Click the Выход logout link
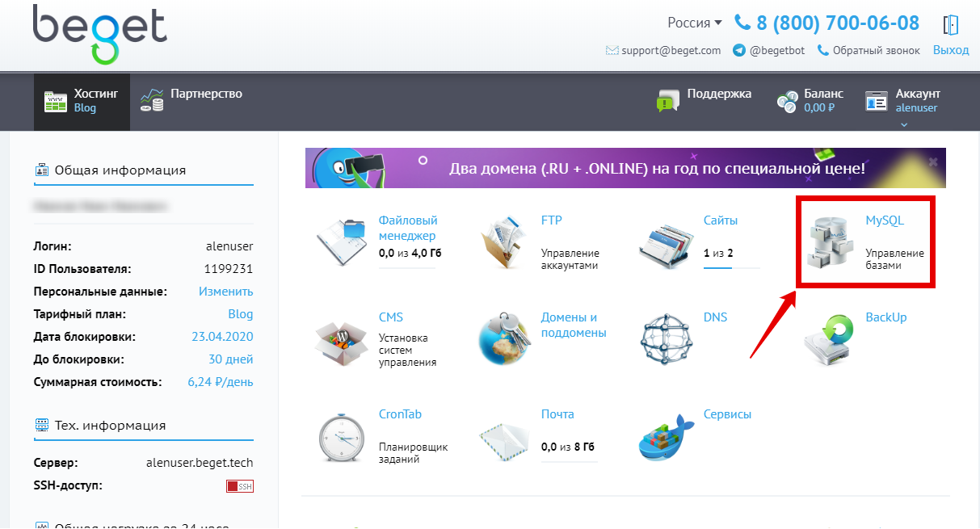 951,50
